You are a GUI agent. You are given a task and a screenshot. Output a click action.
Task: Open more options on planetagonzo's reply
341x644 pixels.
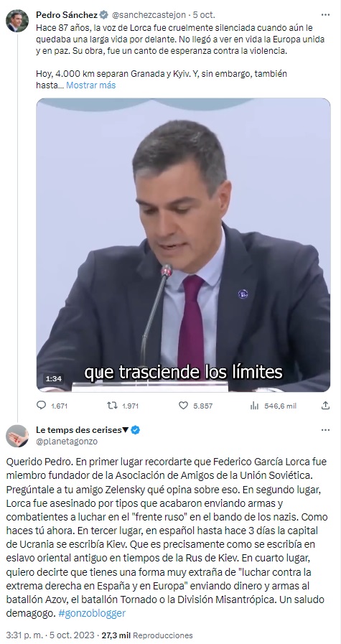[325, 430]
